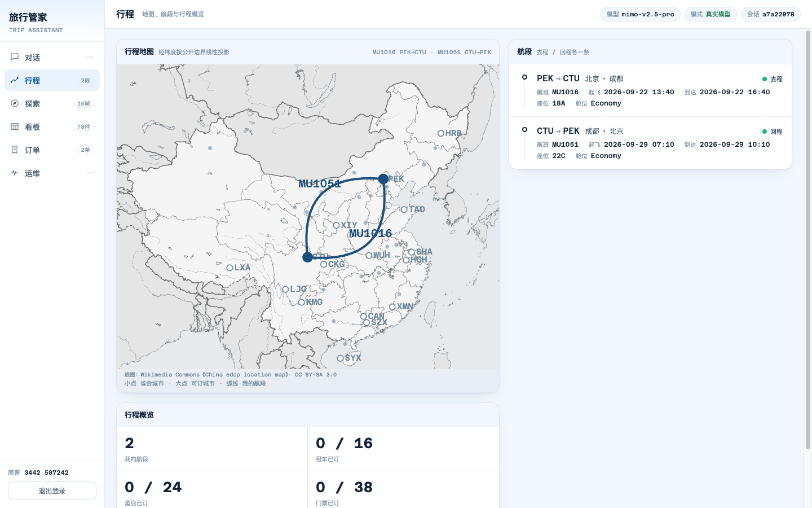Go to the 看板 section
Screen dimensions: 812x508
(x=52, y=126)
